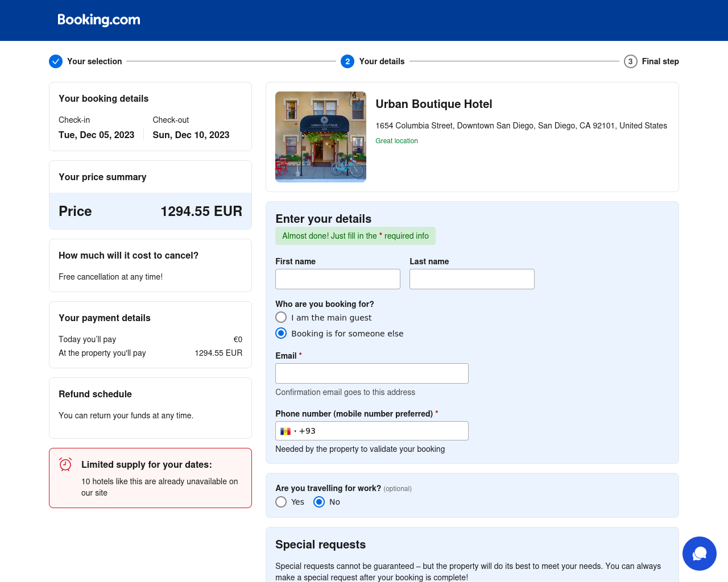
Task: Click the 'Enter your details' heading
Action: tap(323, 219)
